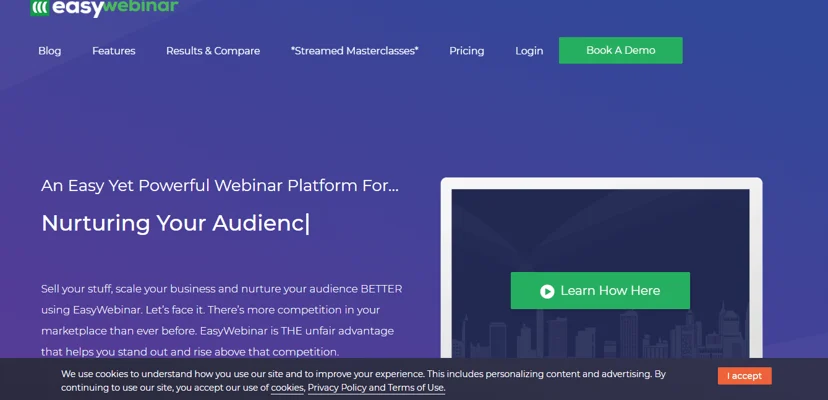The height and width of the screenshot is (400, 828).
Task: Click the video preview city skyline thumbnail
Action: pyautogui.click(x=600, y=274)
